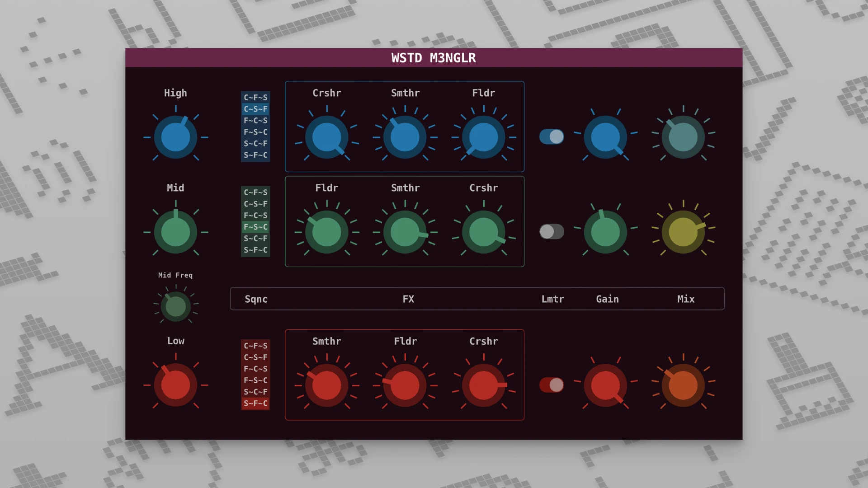The height and width of the screenshot is (488, 868).
Task: Toggle the High band Lmtr switch
Action: pos(551,136)
